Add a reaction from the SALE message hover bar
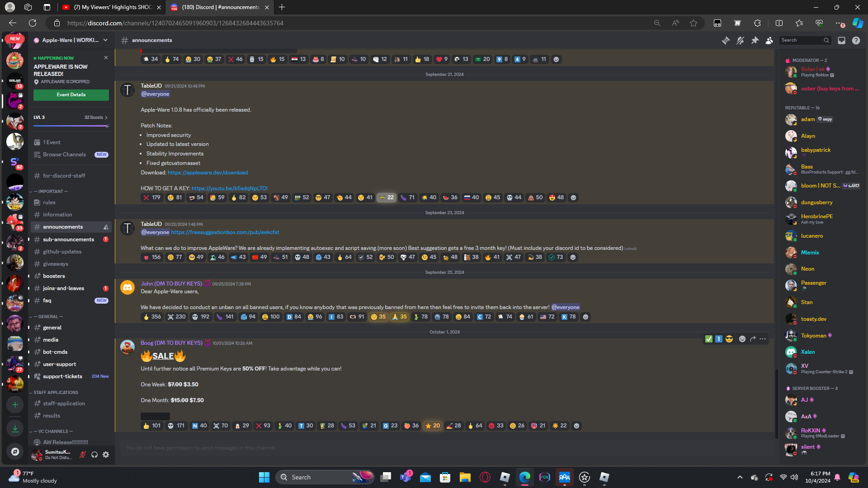This screenshot has height=488, width=868. coord(742,339)
